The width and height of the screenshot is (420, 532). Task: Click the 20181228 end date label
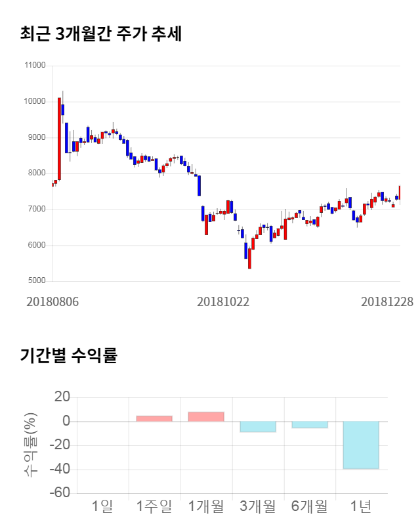(x=387, y=301)
